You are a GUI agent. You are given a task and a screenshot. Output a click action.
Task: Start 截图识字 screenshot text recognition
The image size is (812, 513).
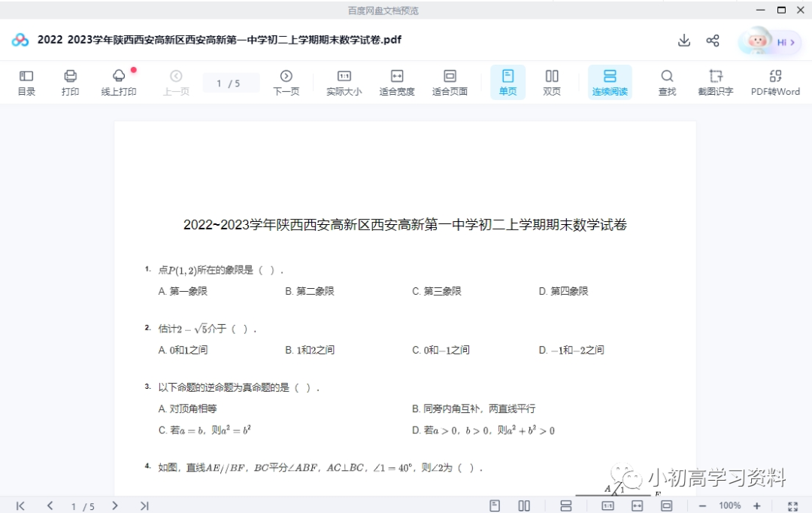[x=716, y=83]
